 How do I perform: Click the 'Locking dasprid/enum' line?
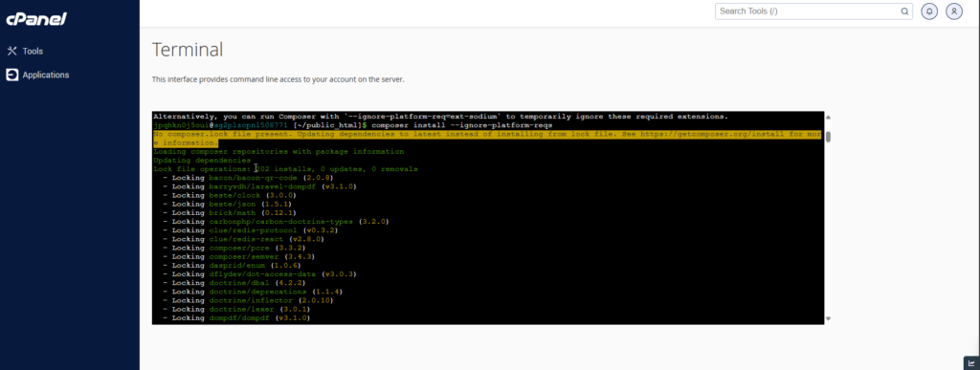pyautogui.click(x=232, y=265)
